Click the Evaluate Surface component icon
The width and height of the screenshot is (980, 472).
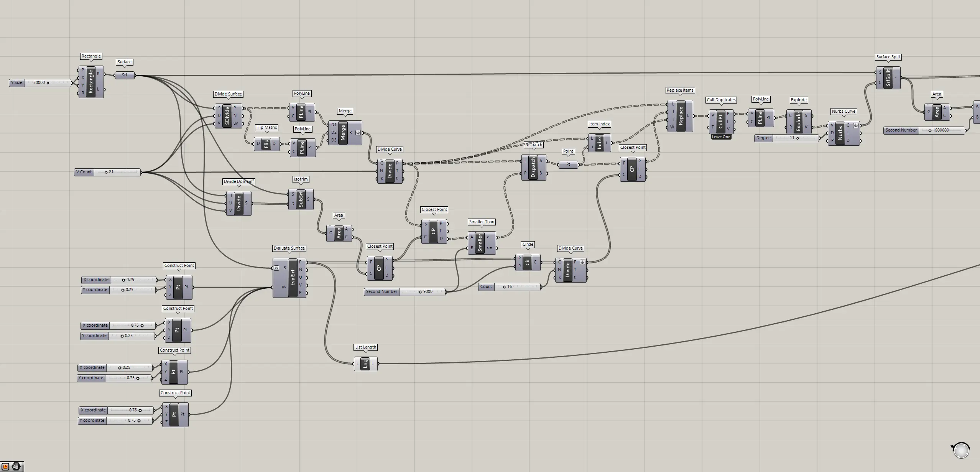click(x=293, y=278)
